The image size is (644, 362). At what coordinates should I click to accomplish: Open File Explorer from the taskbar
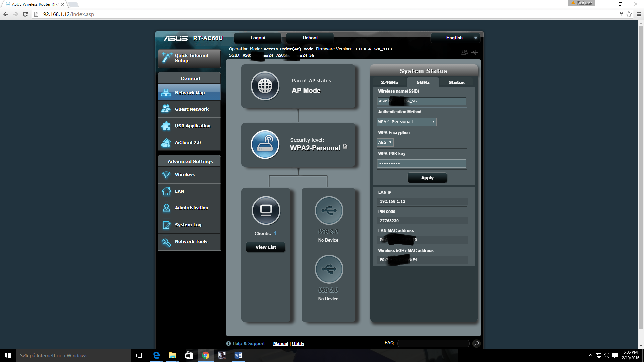(172, 355)
